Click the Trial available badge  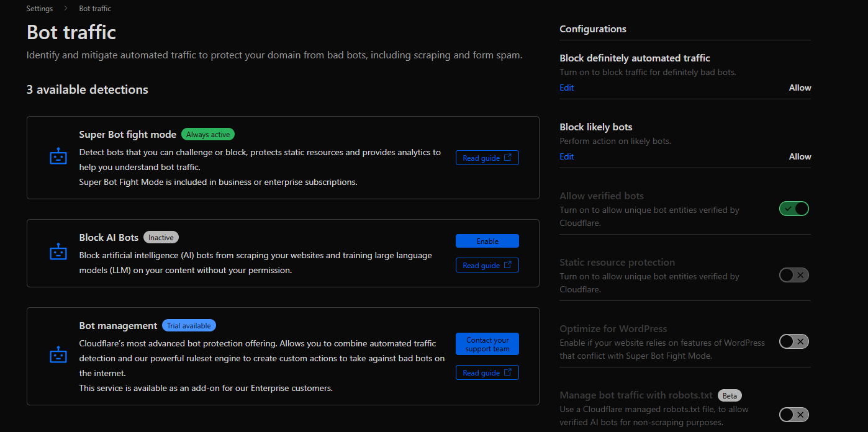189,325
